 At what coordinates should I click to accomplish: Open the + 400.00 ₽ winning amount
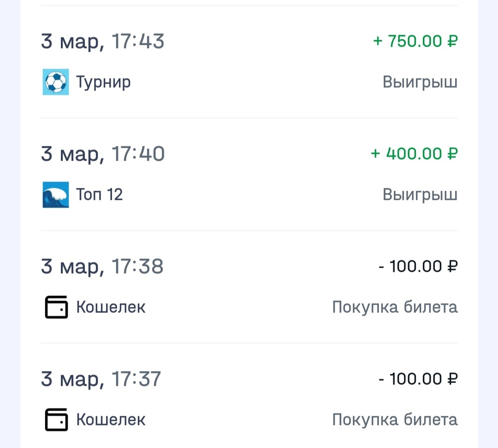(x=415, y=153)
